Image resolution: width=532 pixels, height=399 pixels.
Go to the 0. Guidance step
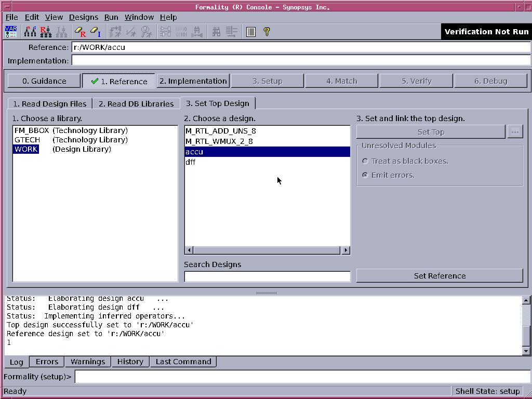point(44,81)
